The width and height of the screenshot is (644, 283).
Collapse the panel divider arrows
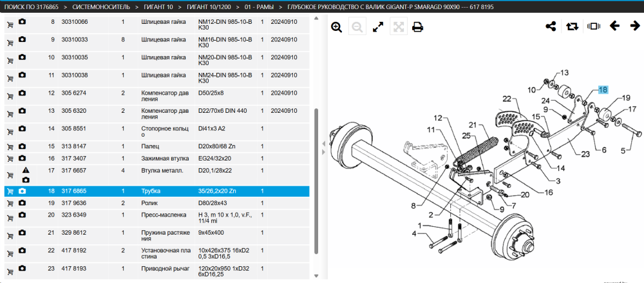point(323,148)
